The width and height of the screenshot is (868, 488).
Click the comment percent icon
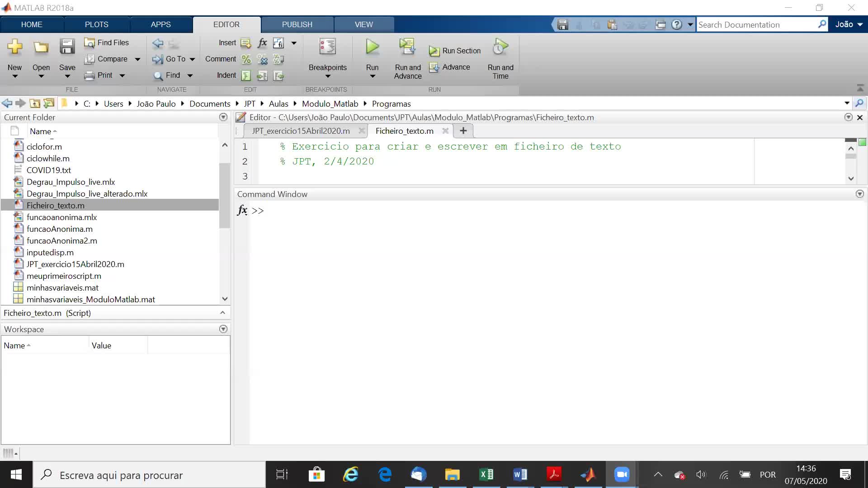pos(246,59)
